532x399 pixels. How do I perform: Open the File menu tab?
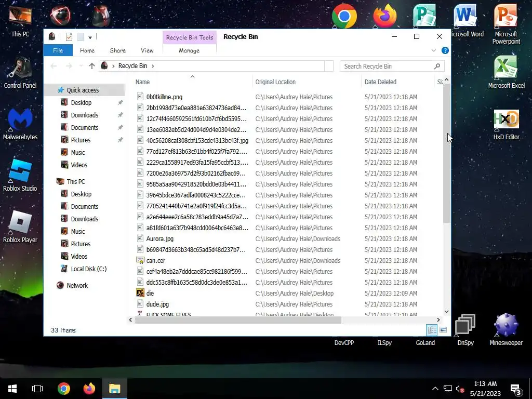58,50
